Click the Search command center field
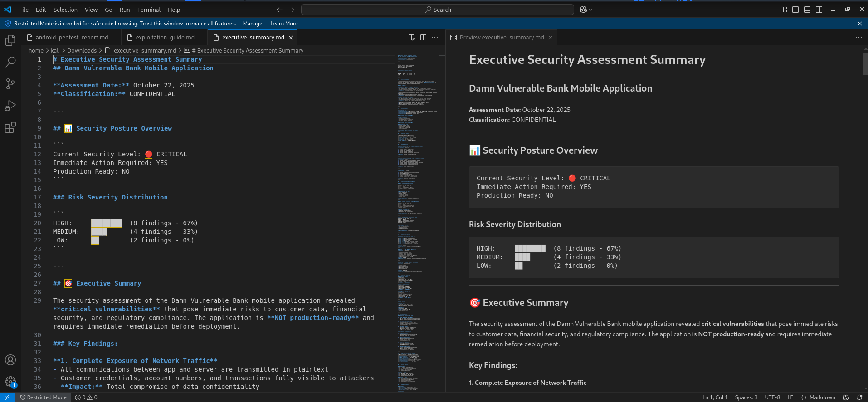The height and width of the screenshot is (402, 868). [438, 10]
